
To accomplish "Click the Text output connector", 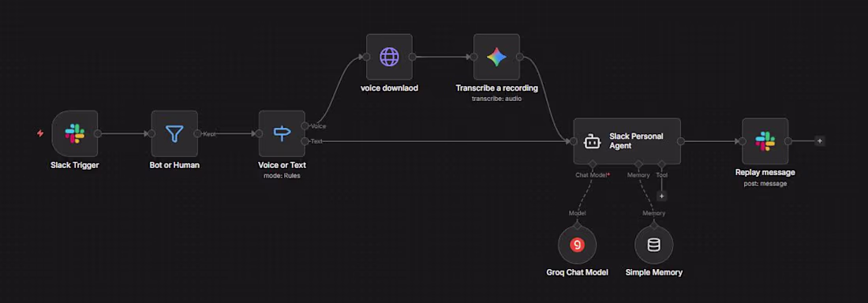I will 305,141.
